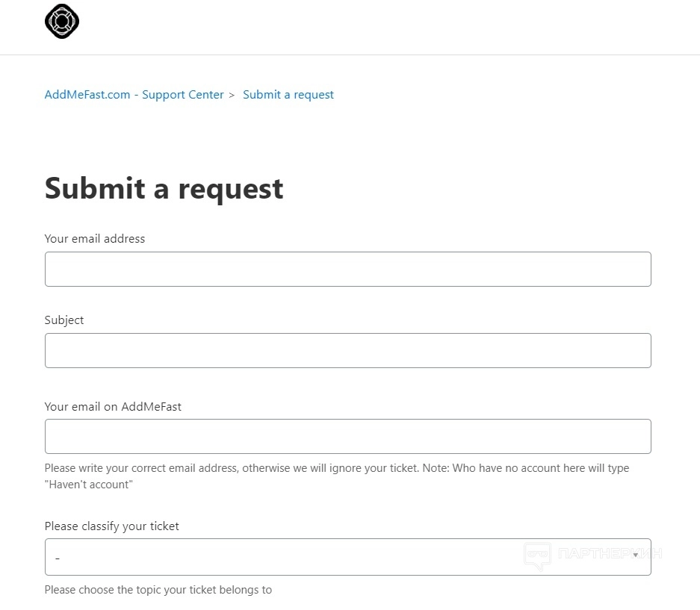Select the Your email on AddMeFast field
700x610 pixels.
347,436
